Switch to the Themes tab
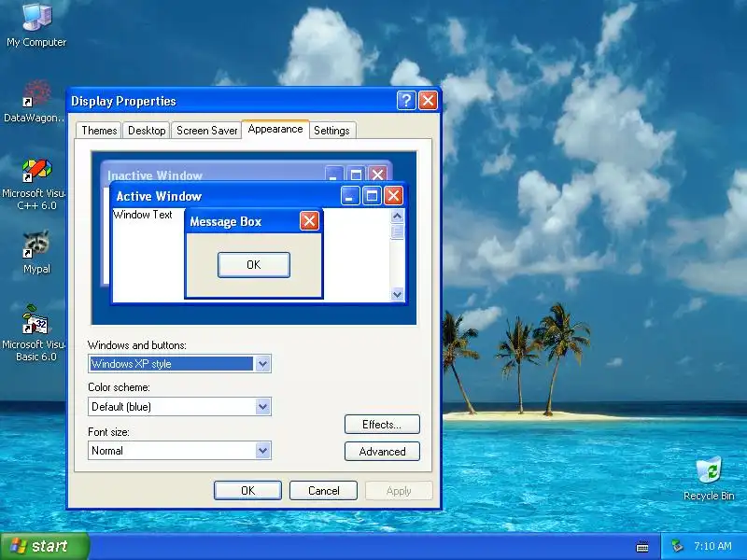This screenshot has height=560, width=747. click(99, 131)
